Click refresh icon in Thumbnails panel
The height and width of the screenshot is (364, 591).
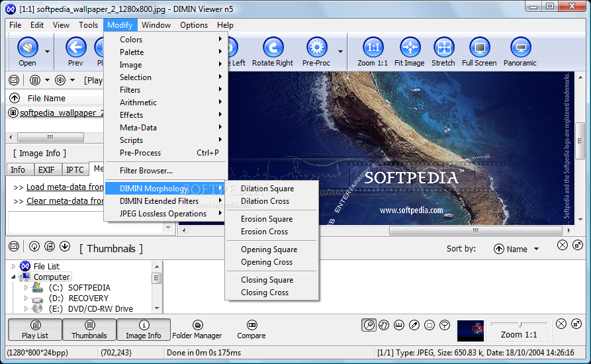34,246
